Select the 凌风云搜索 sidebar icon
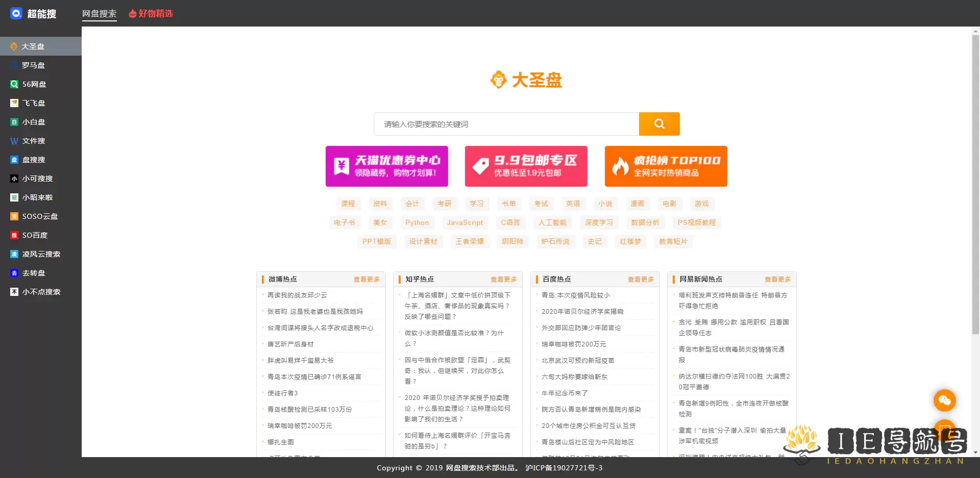Screen dimensions: 980x478 coord(14,254)
